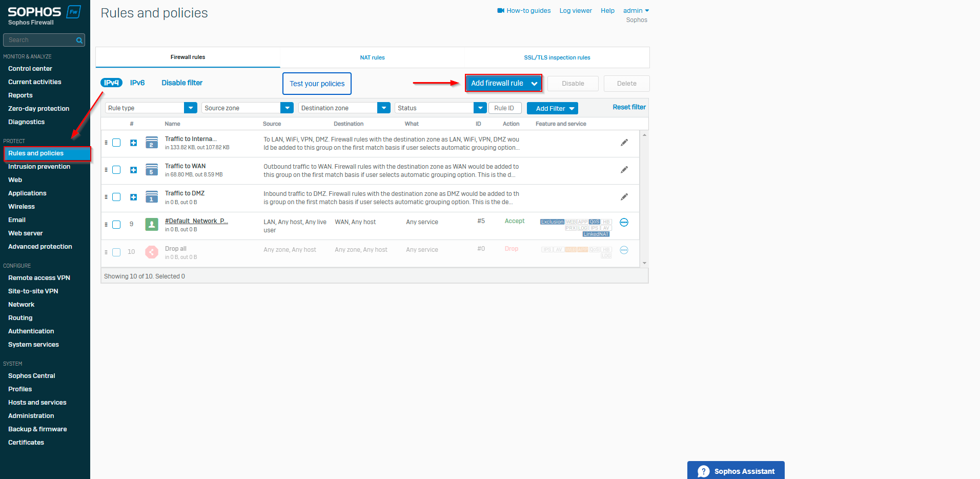980x479 pixels.
Task: Click Test your policies button
Action: [x=317, y=84]
